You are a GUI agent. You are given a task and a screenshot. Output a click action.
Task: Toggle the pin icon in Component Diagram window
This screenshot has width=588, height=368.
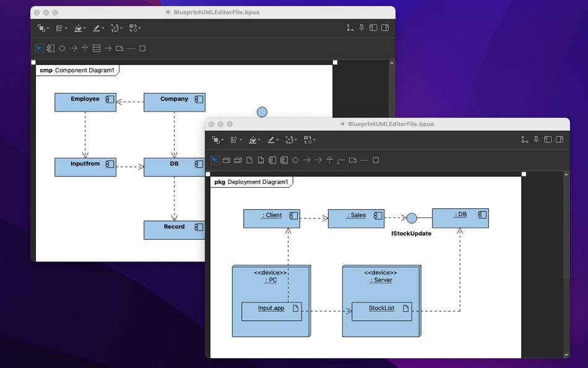[362, 28]
